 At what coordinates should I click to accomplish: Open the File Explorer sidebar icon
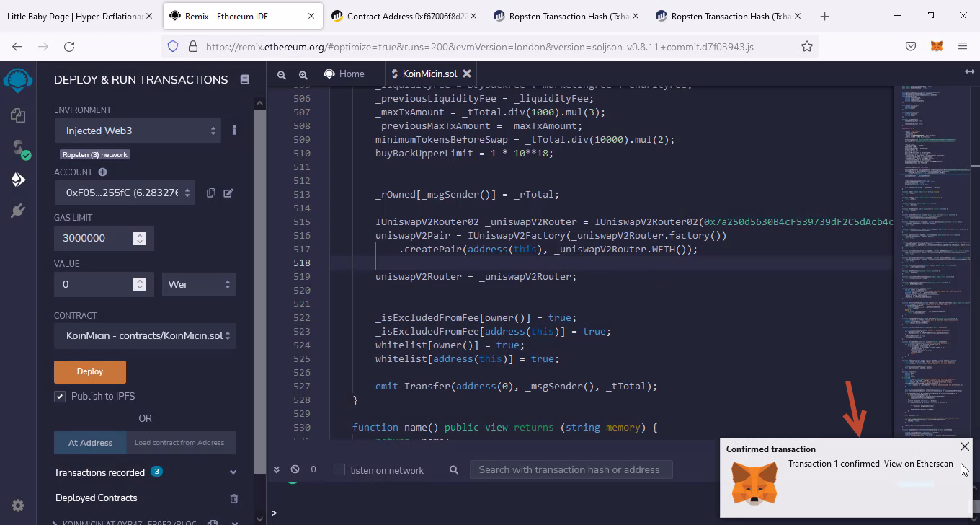pos(18,115)
